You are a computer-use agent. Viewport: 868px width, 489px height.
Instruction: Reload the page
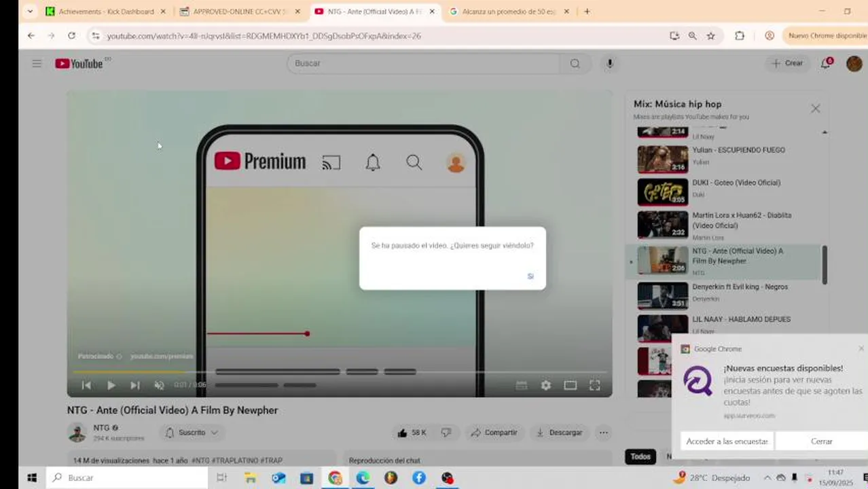[x=71, y=36]
